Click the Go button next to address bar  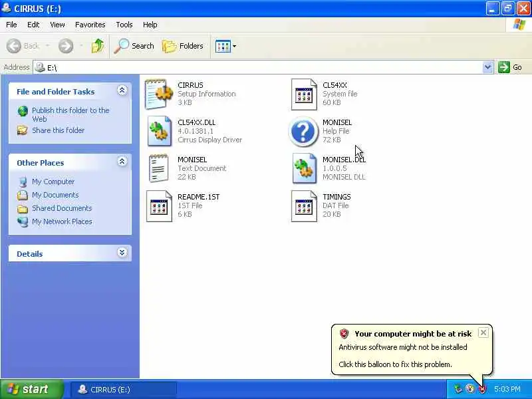pyautogui.click(x=510, y=67)
